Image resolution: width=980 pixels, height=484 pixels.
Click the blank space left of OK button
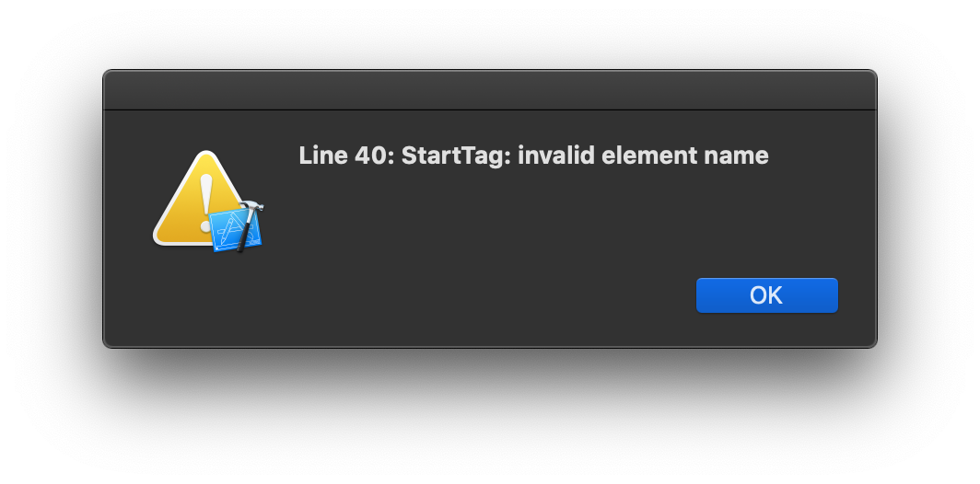pos(487,295)
